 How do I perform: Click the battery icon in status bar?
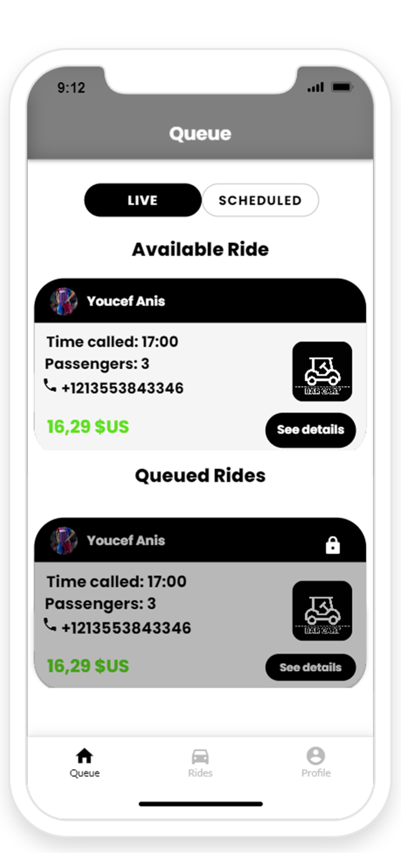(x=342, y=87)
